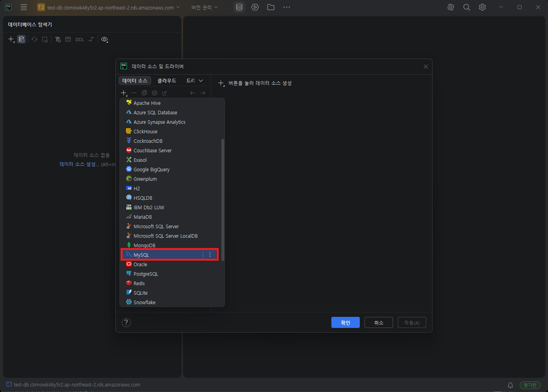Click the data source properties icon in explorer toolbar
The image size is (548, 392).
(x=22, y=39)
